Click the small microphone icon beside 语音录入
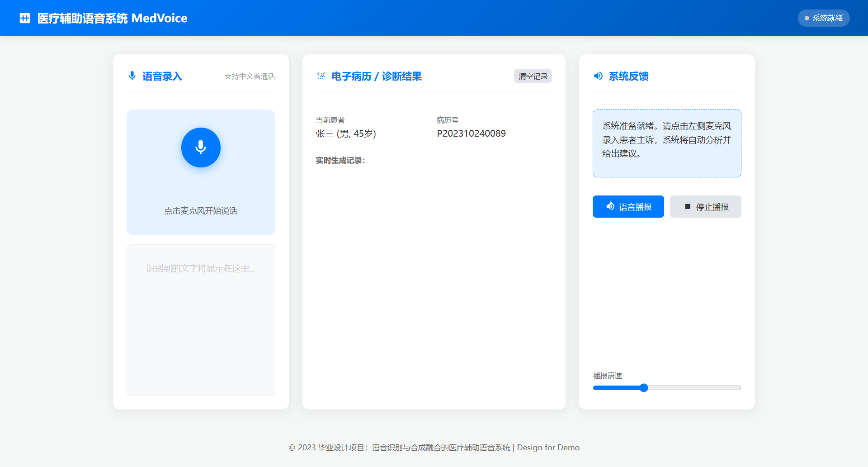 (132, 76)
